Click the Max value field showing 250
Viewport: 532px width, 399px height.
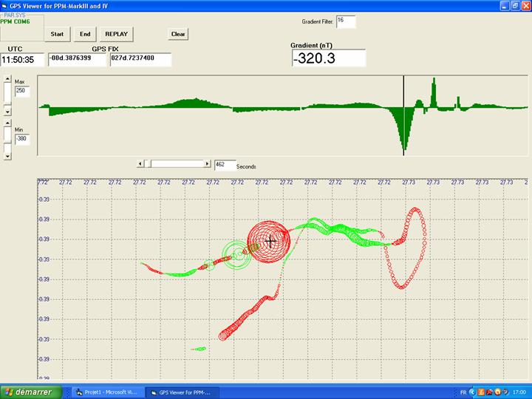tap(22, 91)
